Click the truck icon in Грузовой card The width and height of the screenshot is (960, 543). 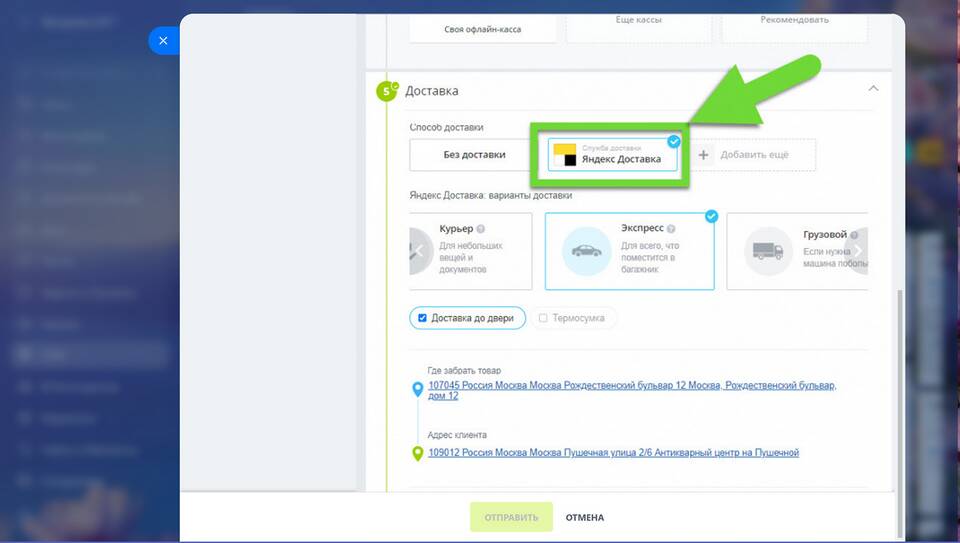(769, 251)
